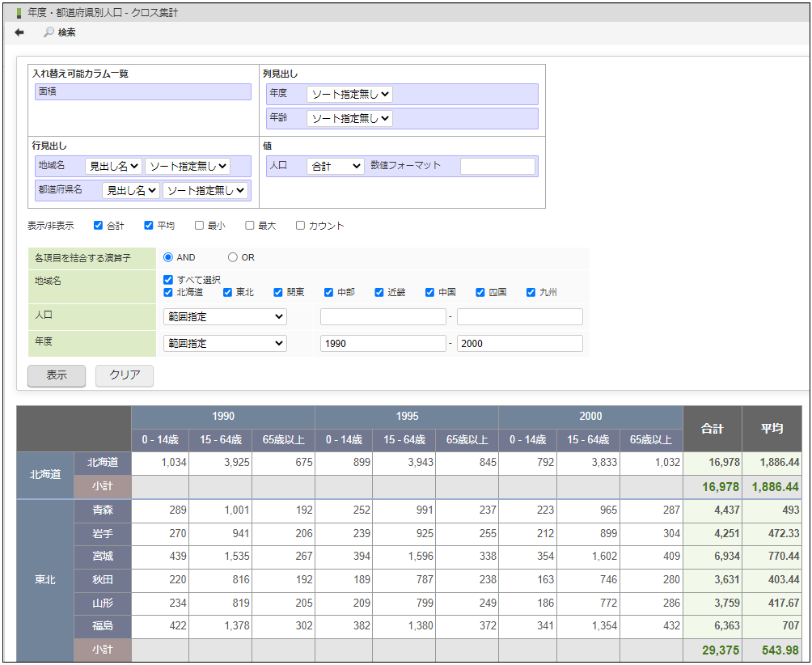
Task: Click the 北海道 region group cell
Action: pos(45,474)
